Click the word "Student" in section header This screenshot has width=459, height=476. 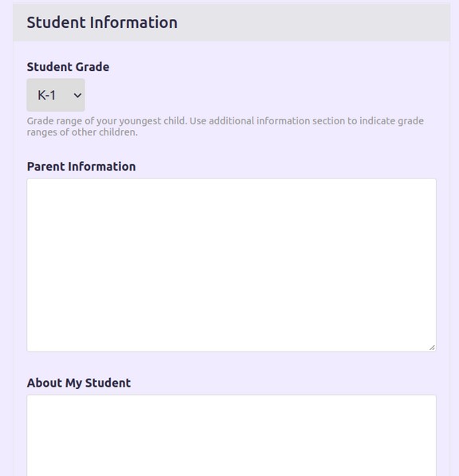56,22
